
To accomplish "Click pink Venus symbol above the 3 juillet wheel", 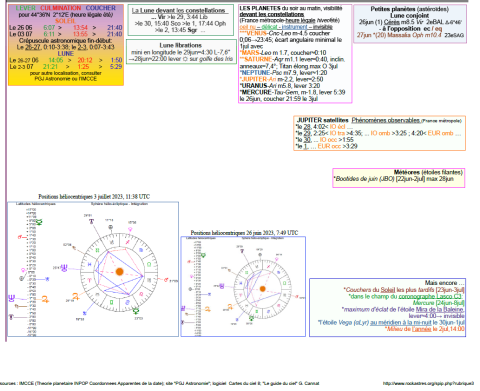I will [131, 229].
